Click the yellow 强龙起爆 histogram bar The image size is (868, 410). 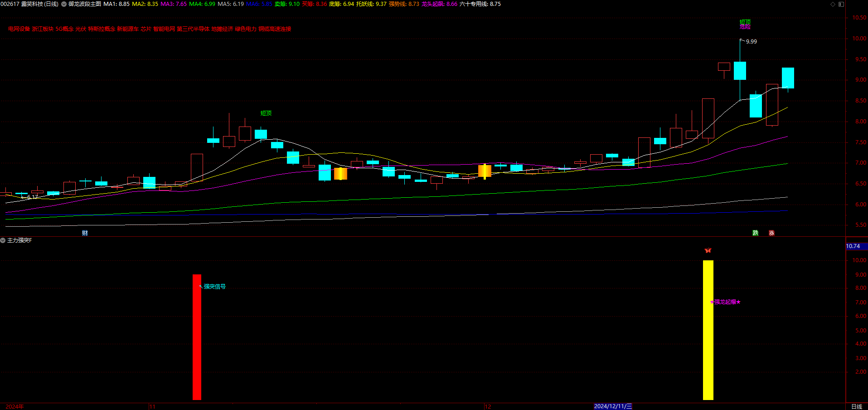[x=708, y=330]
